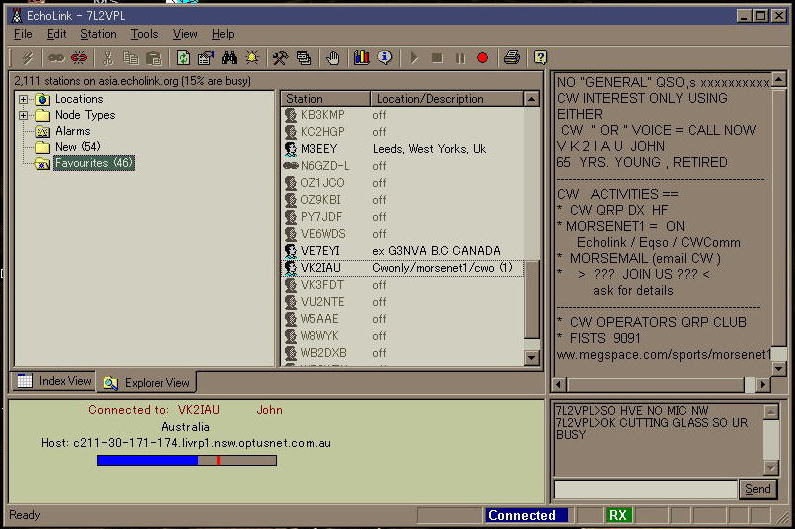
Task: Open the Station menu
Action: click(98, 34)
